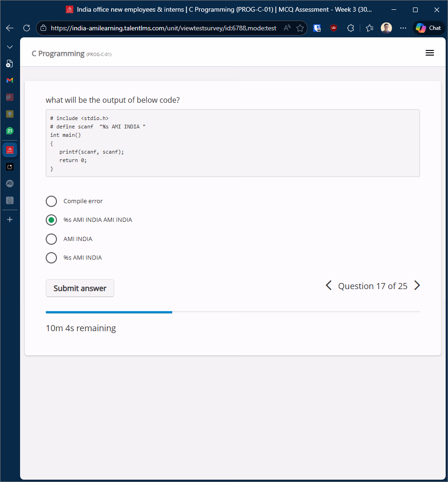Click the Bitwarden extension icon
This screenshot has width=448, height=482.
[x=317, y=28]
